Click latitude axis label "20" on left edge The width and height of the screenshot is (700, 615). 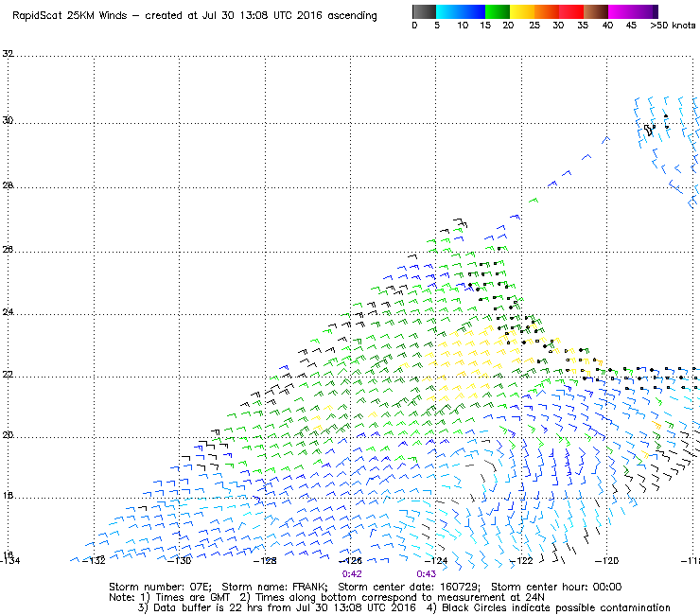(8, 435)
